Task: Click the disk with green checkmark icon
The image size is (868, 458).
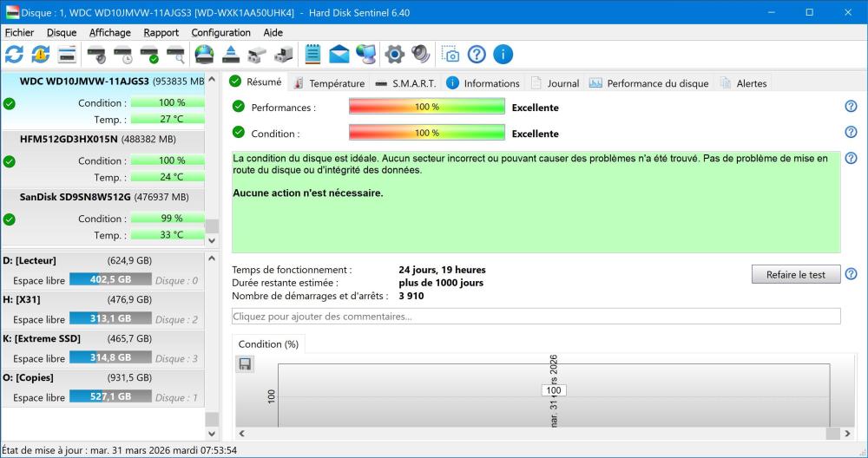Action: 149,54
